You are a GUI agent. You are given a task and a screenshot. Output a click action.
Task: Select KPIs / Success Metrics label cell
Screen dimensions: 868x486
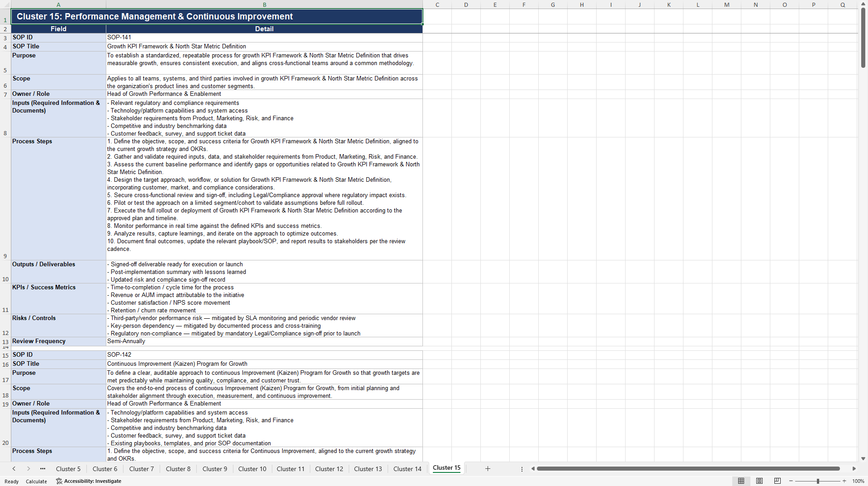[x=58, y=298]
